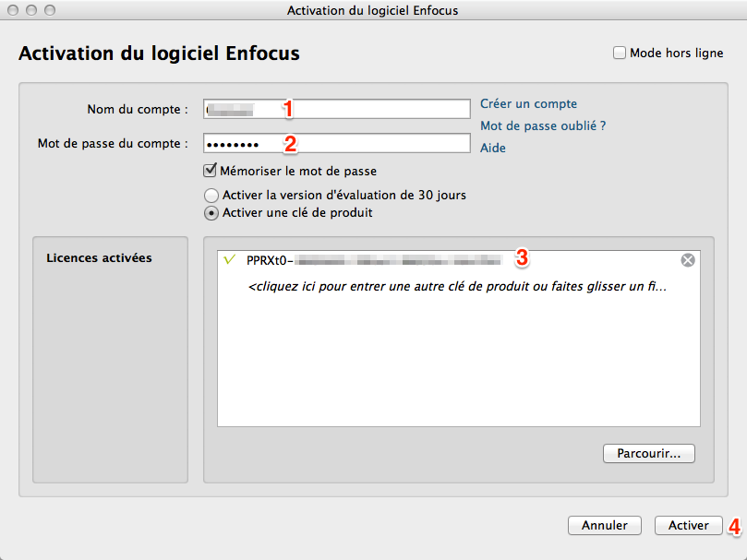Cancel with the Annuler button
747x560 pixels.
pyautogui.click(x=605, y=525)
